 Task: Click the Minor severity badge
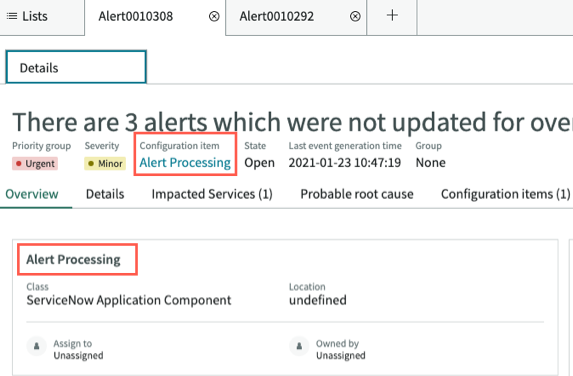(x=105, y=163)
